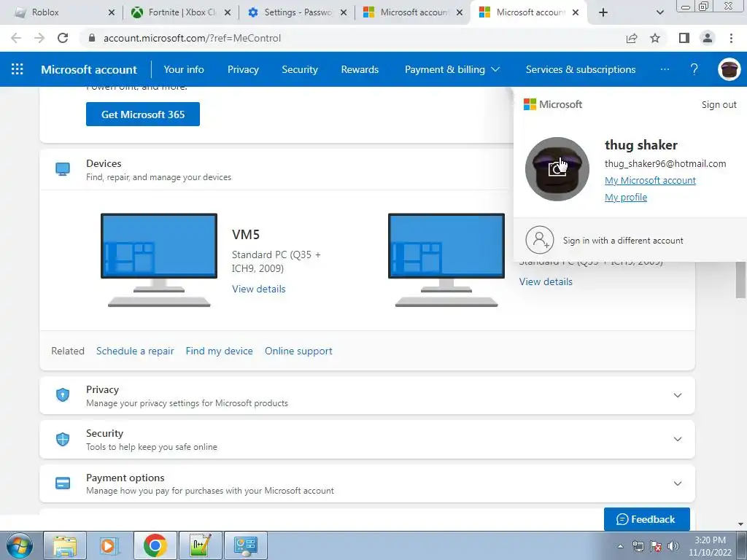The height and width of the screenshot is (560, 747).
Task: Click the volume speaker tray icon
Action: 673,546
